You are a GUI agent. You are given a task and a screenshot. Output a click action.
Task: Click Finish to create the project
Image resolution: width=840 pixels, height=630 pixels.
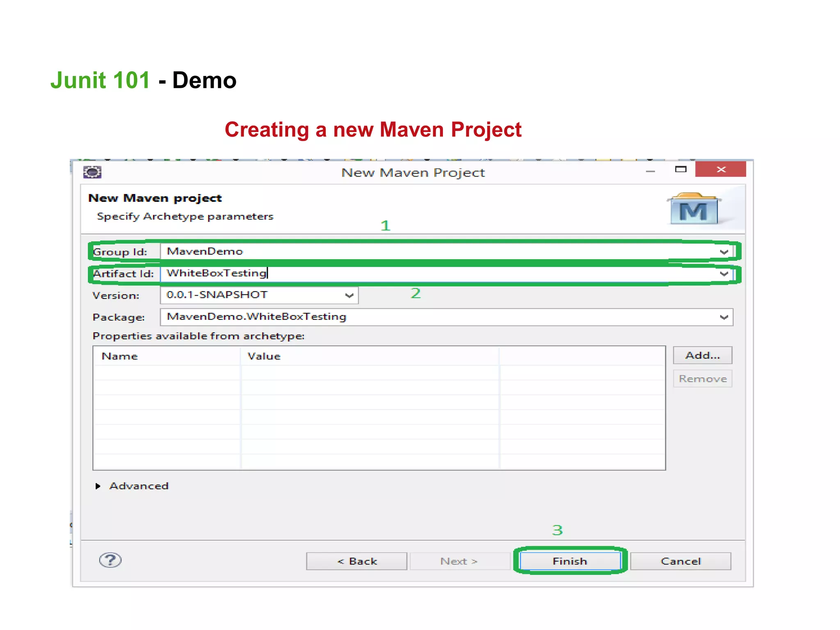coord(570,561)
